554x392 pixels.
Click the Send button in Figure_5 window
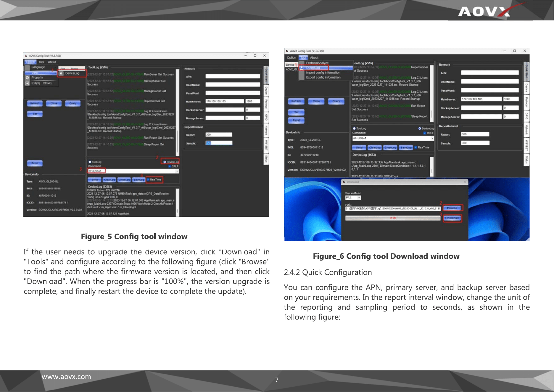click(95, 180)
